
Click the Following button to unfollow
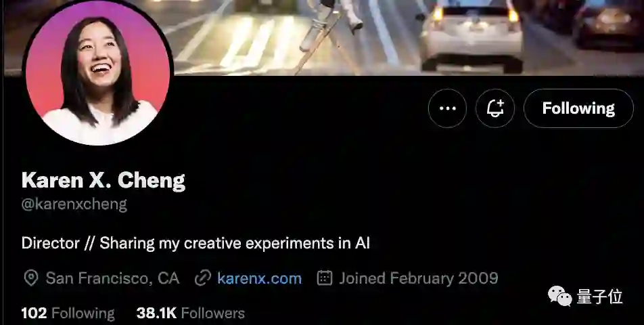[578, 108]
